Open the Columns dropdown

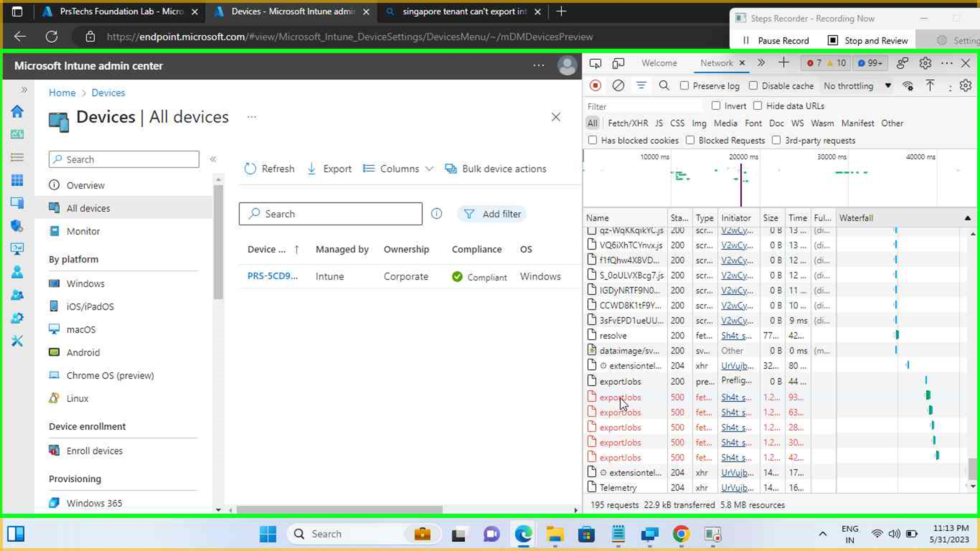398,169
